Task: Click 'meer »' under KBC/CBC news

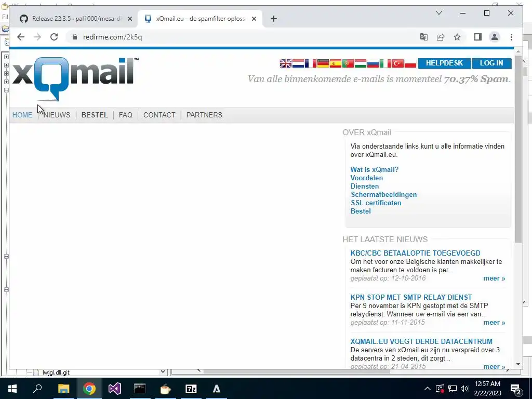Action: 494,278
